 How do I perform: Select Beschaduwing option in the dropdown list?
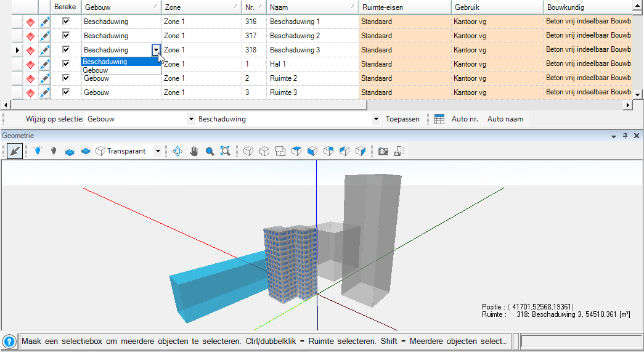pyautogui.click(x=105, y=62)
